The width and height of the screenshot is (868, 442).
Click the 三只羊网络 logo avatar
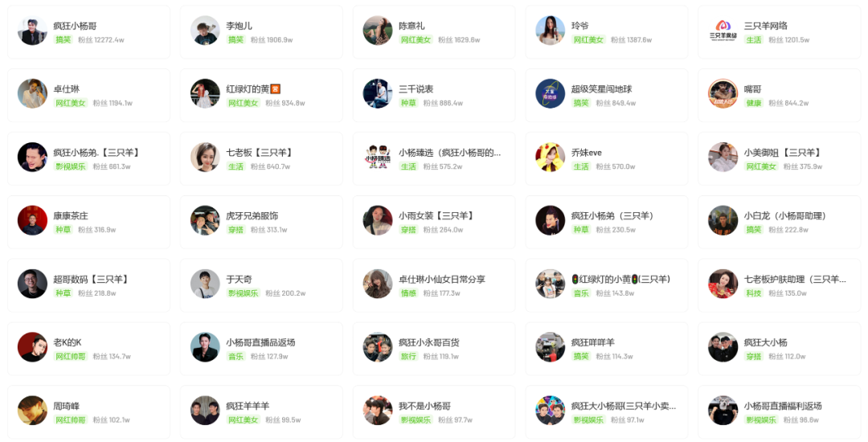tap(723, 31)
